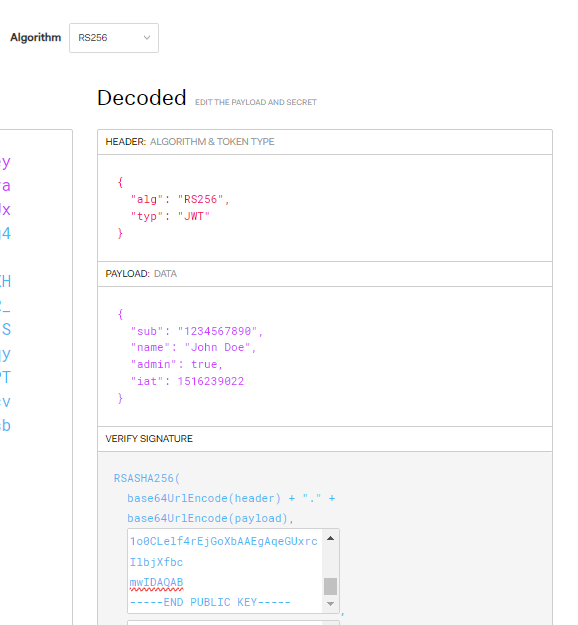Click the public key box scrollbar thumb
This screenshot has height=625, width=578.
coord(330,586)
